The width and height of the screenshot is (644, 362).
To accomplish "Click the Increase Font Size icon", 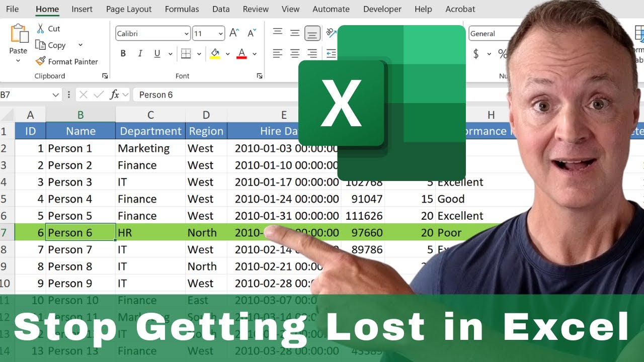I will point(234,33).
